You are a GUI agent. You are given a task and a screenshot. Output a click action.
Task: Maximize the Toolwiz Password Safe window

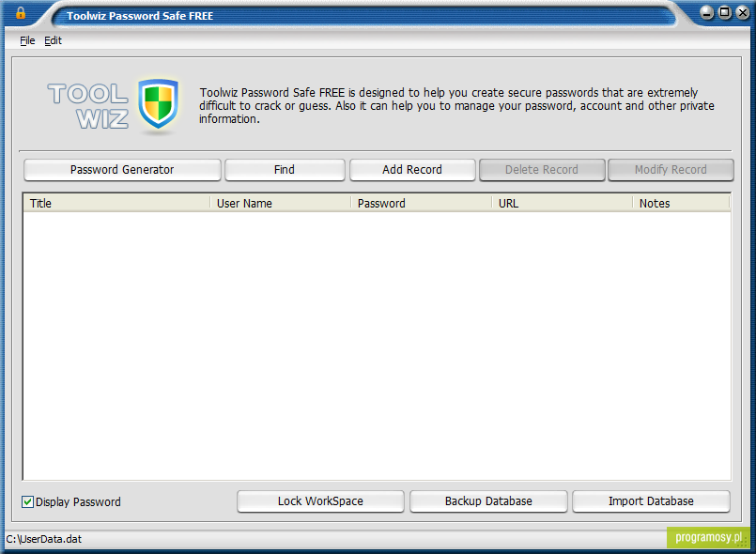[x=725, y=13]
